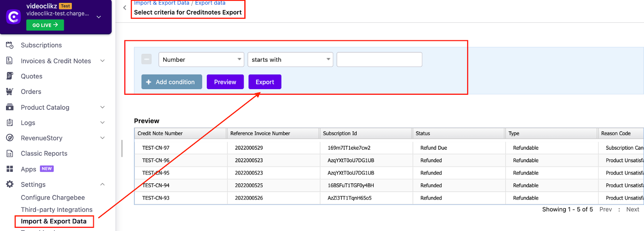Click the condition value text field
644x231 pixels.
coord(379,60)
